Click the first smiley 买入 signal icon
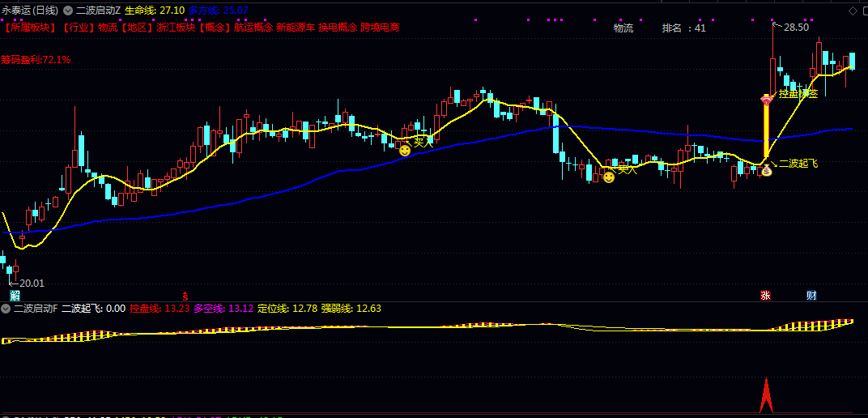This screenshot has height=418, width=868. [405, 150]
